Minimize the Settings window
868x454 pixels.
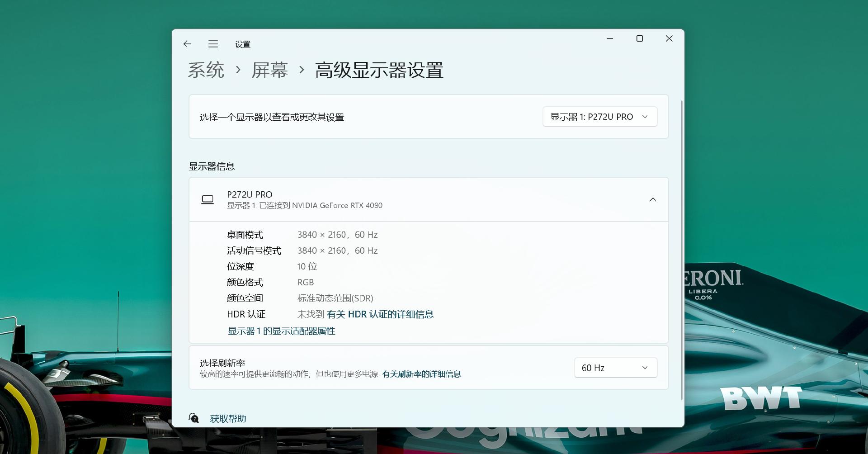[x=610, y=38]
